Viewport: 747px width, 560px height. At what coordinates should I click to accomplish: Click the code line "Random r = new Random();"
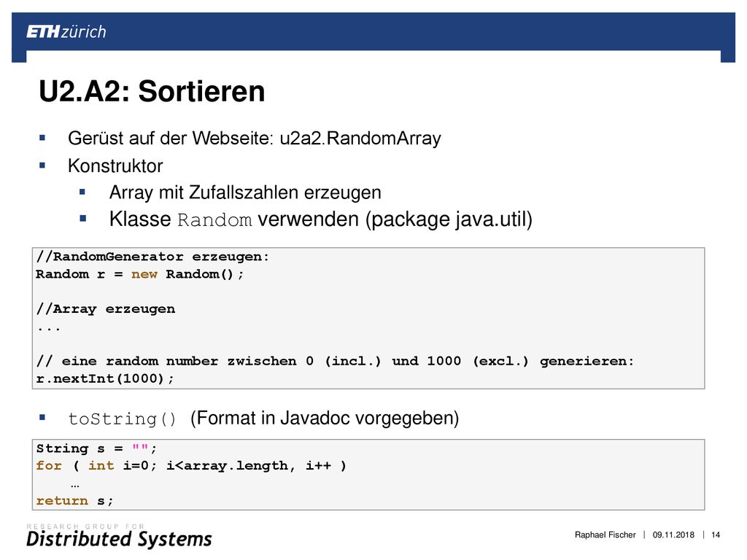pyautogui.click(x=139, y=274)
